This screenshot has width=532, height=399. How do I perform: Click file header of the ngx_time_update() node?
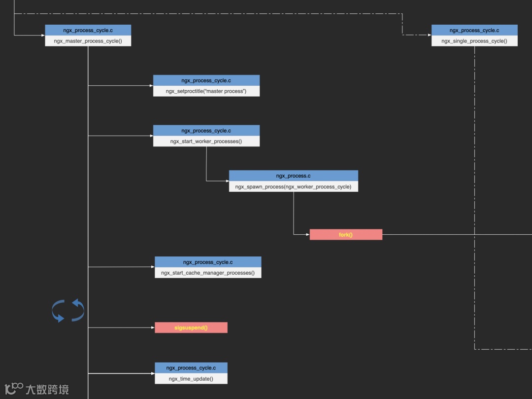(191, 368)
